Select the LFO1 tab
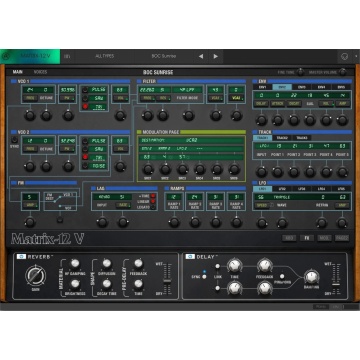Screen dimensions: 360x360 262,189
